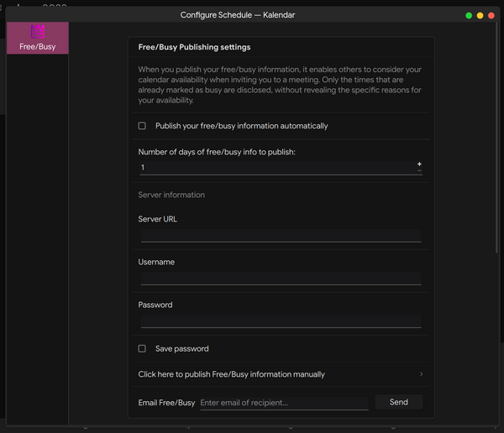Increase number of days with plus button
Screen dimensions: 504x433
point(419,164)
